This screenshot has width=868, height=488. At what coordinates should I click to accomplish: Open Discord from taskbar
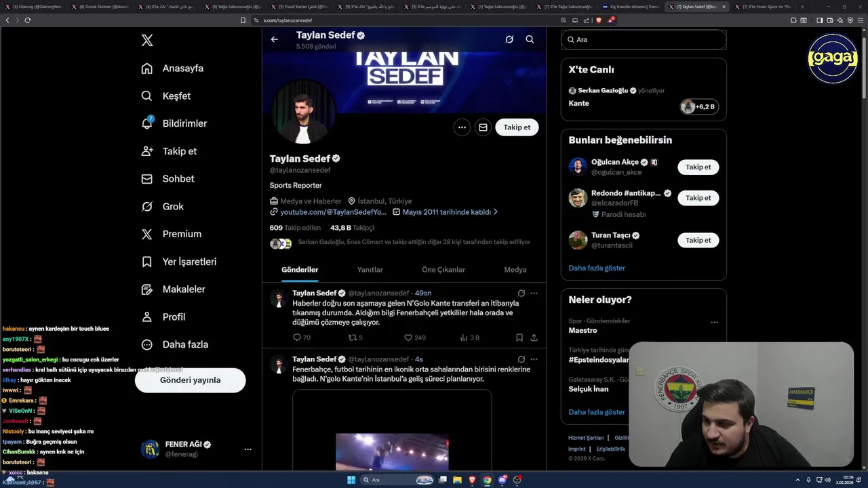502,480
